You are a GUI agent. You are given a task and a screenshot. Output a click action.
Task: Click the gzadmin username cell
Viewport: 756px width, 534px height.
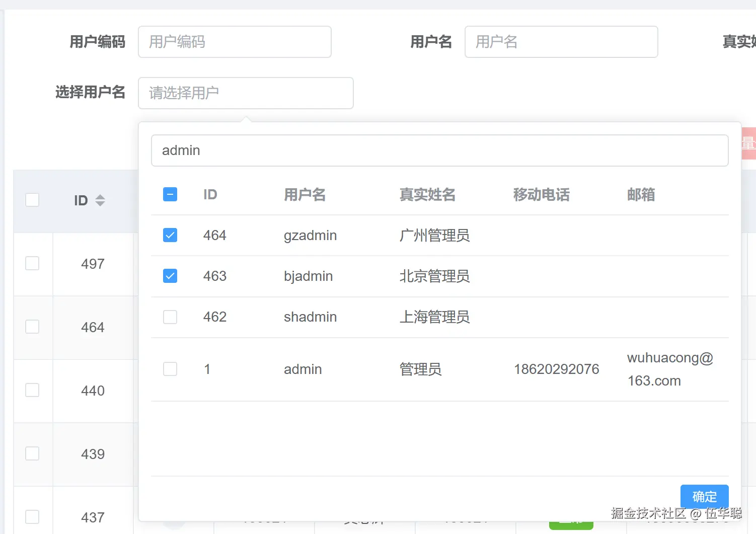310,236
